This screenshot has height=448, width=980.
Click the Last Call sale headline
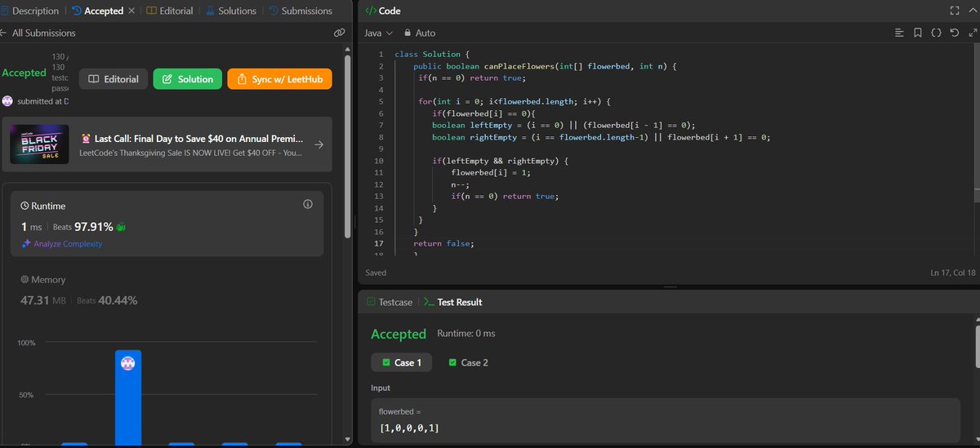tap(200, 139)
